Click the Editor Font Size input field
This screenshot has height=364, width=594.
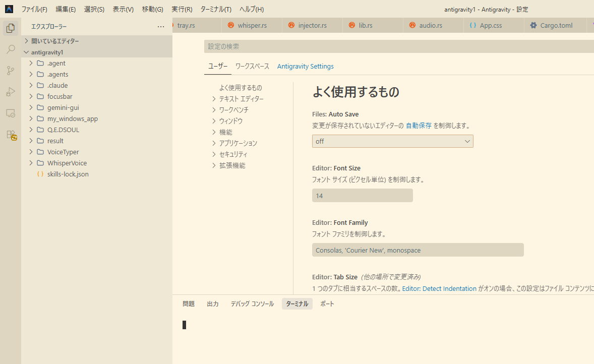coord(362,196)
